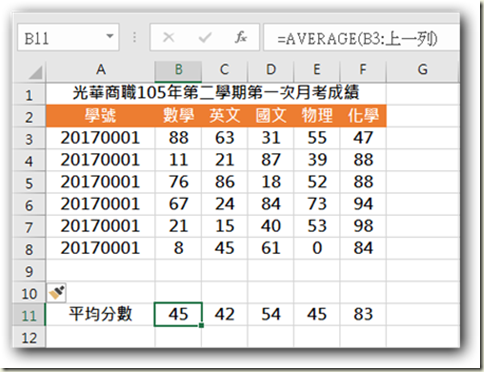Viewport: 484px width, 372px height.
Task: Click the title cell 光華商職105年
Action: pos(216,93)
